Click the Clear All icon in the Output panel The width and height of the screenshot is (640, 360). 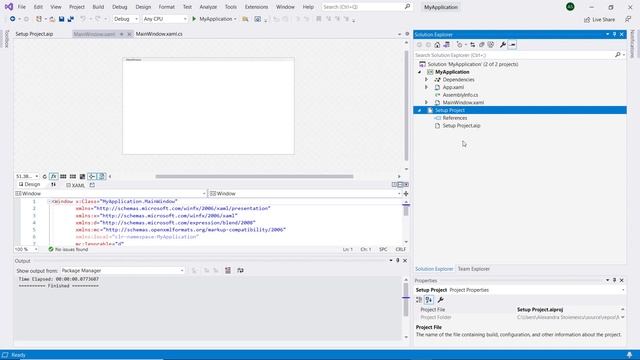pyautogui.click(x=228, y=270)
